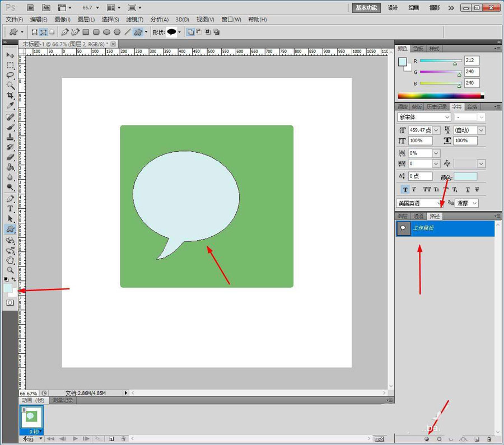This screenshot has width=504, height=445.
Task: Pick the Horizontal Type tool
Action: pyautogui.click(x=10, y=208)
